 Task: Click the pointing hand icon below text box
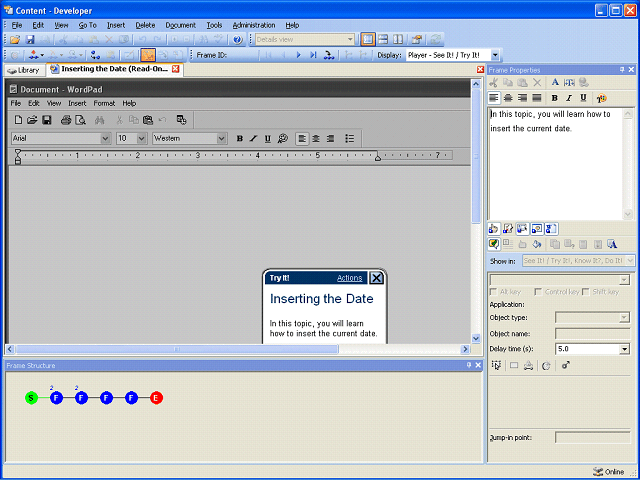coord(493,229)
